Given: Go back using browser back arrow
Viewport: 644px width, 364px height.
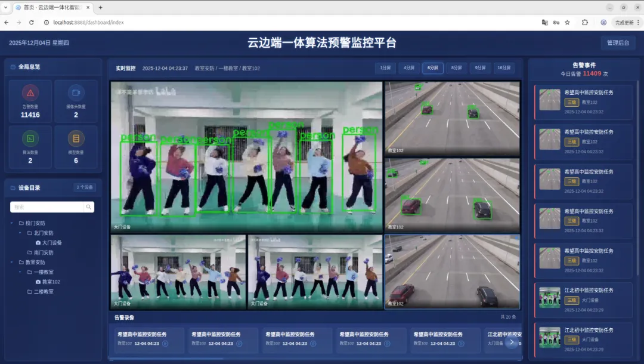Looking at the screenshot, I should (6, 23).
